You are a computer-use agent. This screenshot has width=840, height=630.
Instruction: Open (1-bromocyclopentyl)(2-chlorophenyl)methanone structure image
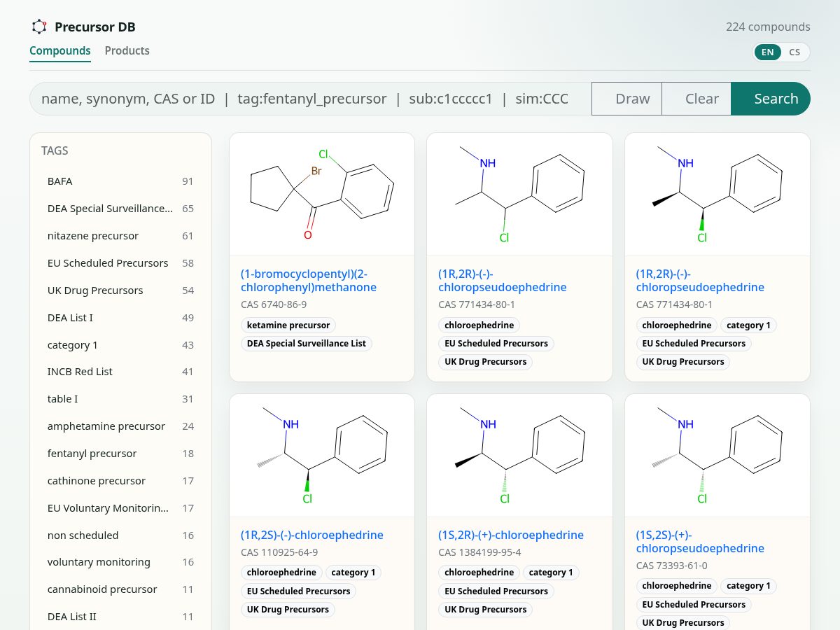point(322,195)
